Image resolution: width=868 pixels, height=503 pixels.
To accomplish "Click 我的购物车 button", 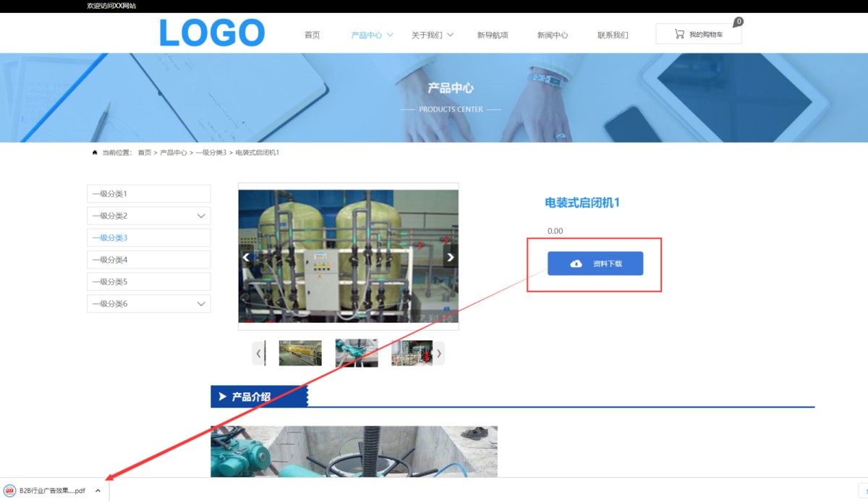I will coord(699,34).
